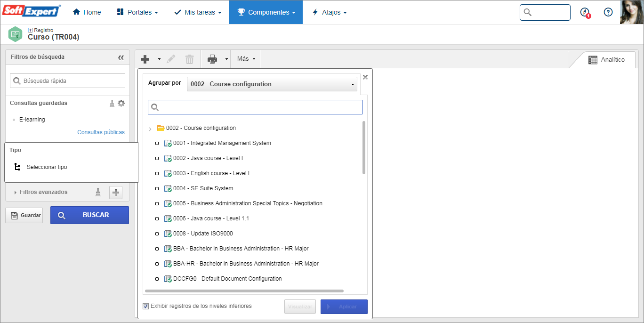Image resolution: width=644 pixels, height=323 pixels.
Task: Open the notifications icon with red badge
Action: 585,12
